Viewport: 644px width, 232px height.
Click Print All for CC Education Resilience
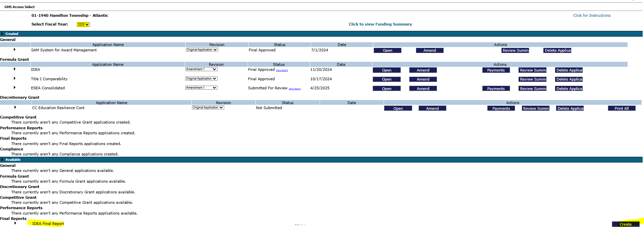tap(621, 108)
